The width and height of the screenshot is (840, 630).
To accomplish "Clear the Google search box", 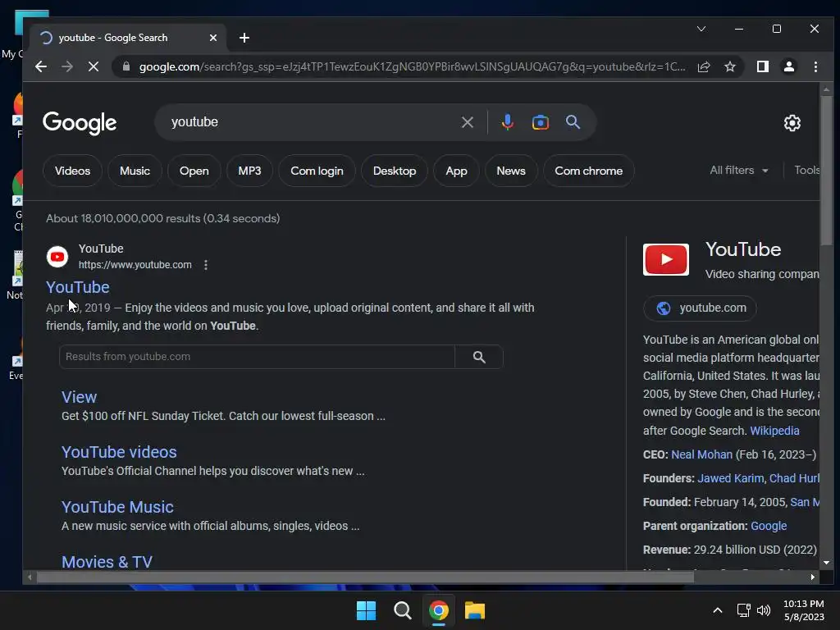I will tap(467, 122).
